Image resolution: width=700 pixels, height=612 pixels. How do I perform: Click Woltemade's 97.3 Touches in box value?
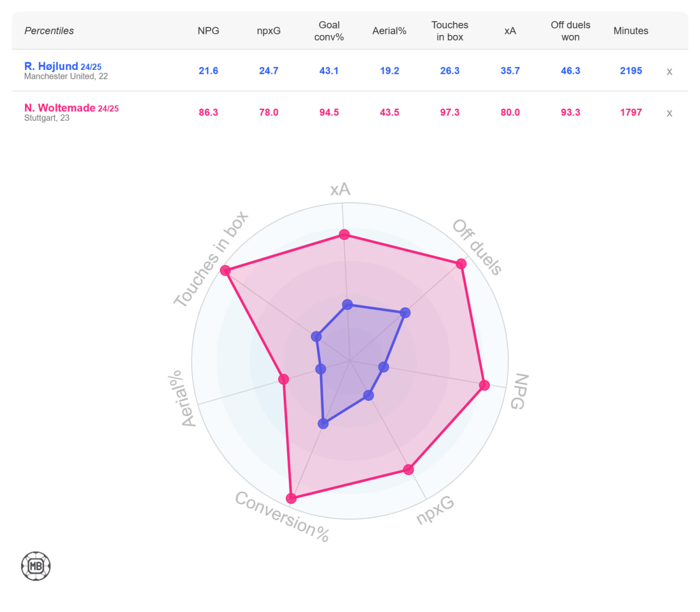click(x=450, y=113)
